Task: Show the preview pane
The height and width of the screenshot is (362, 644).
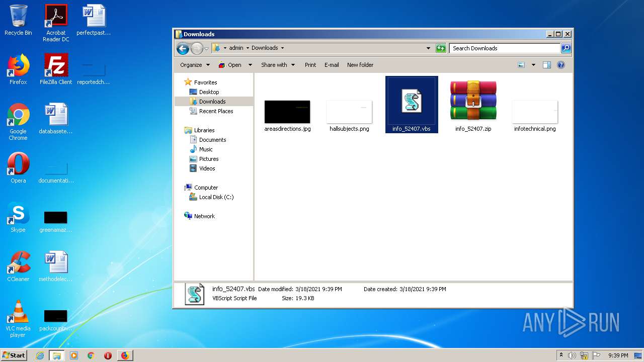Action: tap(547, 65)
